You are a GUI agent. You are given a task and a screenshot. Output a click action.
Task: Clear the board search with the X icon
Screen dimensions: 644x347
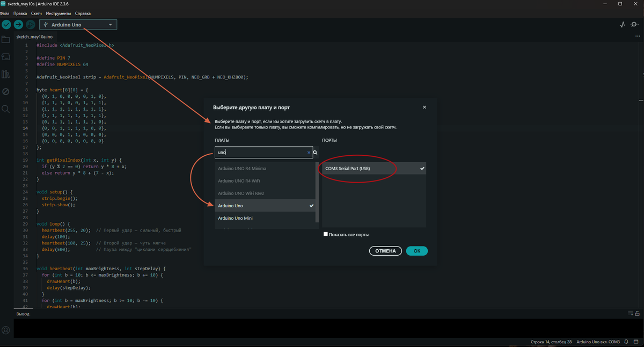point(309,153)
